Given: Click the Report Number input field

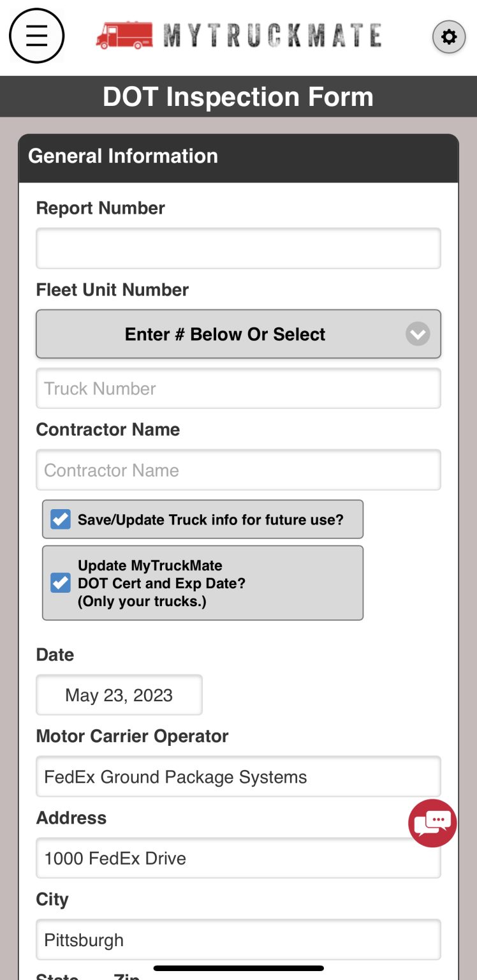Looking at the screenshot, I should point(238,248).
